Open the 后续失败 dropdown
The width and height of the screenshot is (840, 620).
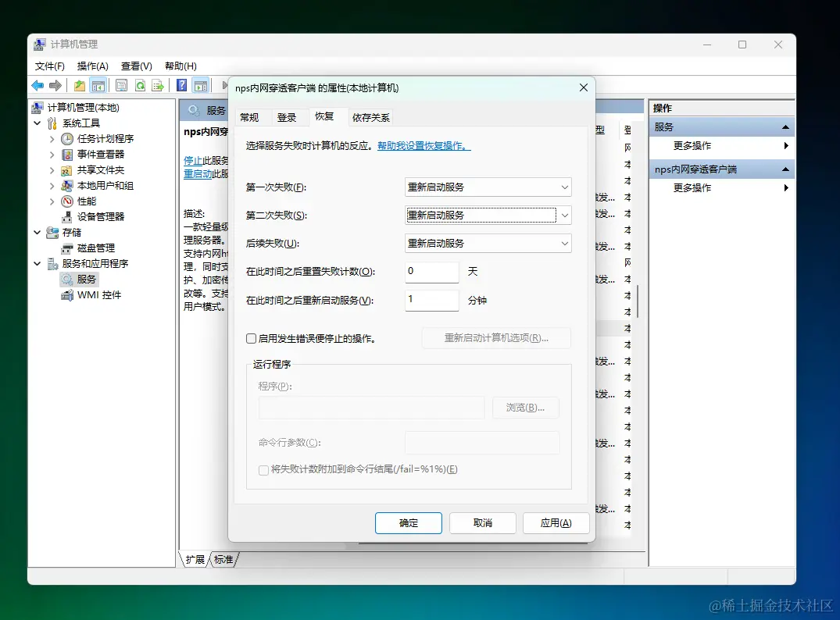pos(488,244)
